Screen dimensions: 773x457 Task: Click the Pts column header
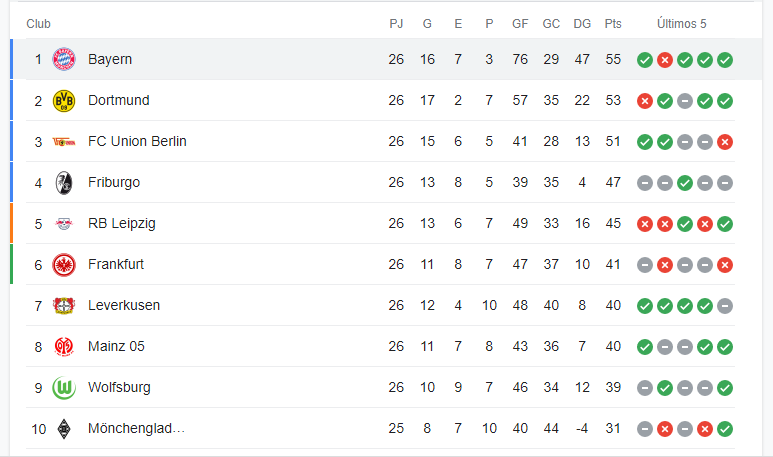point(613,24)
